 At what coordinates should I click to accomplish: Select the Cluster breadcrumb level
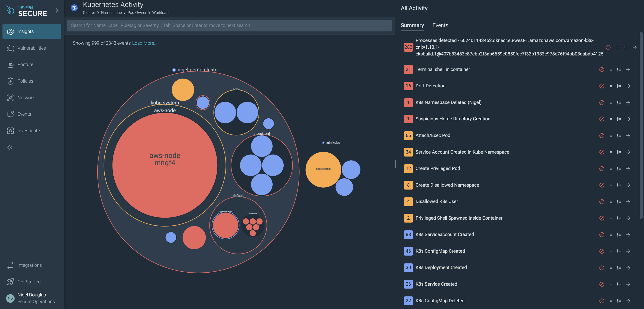(89, 13)
